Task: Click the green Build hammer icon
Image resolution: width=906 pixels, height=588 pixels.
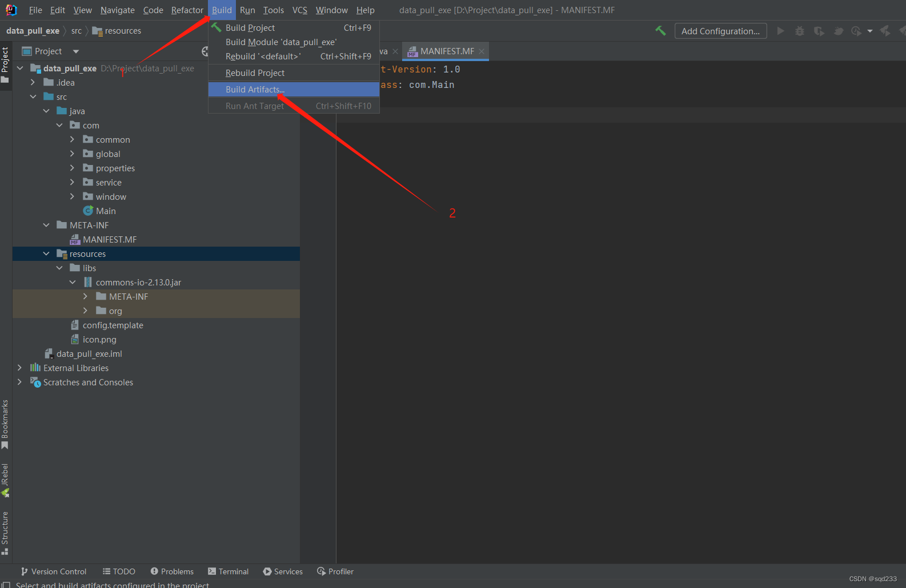Action: [x=660, y=31]
